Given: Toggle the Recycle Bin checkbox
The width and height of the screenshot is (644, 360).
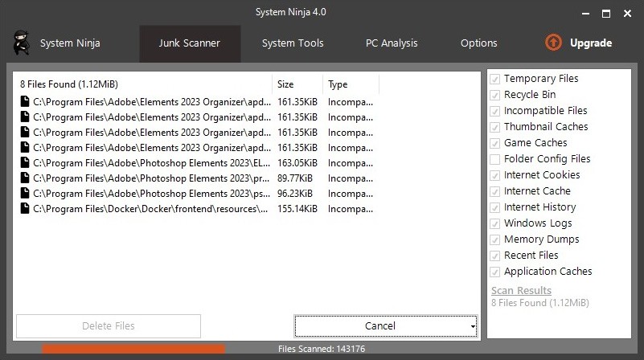Looking at the screenshot, I should pos(495,95).
